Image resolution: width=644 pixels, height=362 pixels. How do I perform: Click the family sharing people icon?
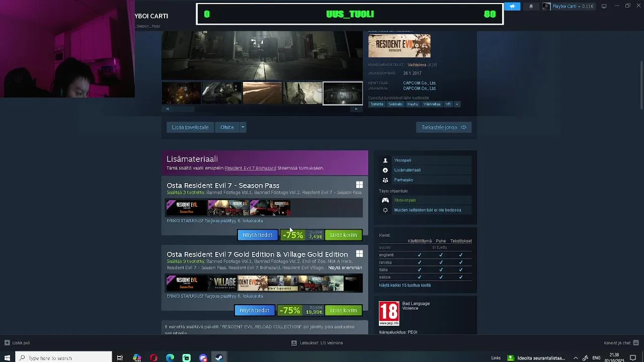pos(385,180)
